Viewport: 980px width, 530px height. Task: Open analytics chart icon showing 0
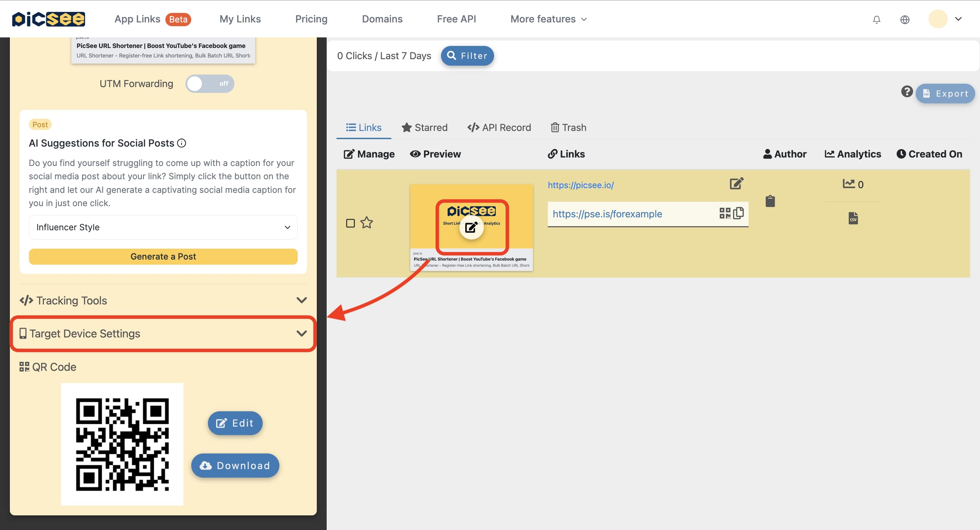tap(848, 184)
